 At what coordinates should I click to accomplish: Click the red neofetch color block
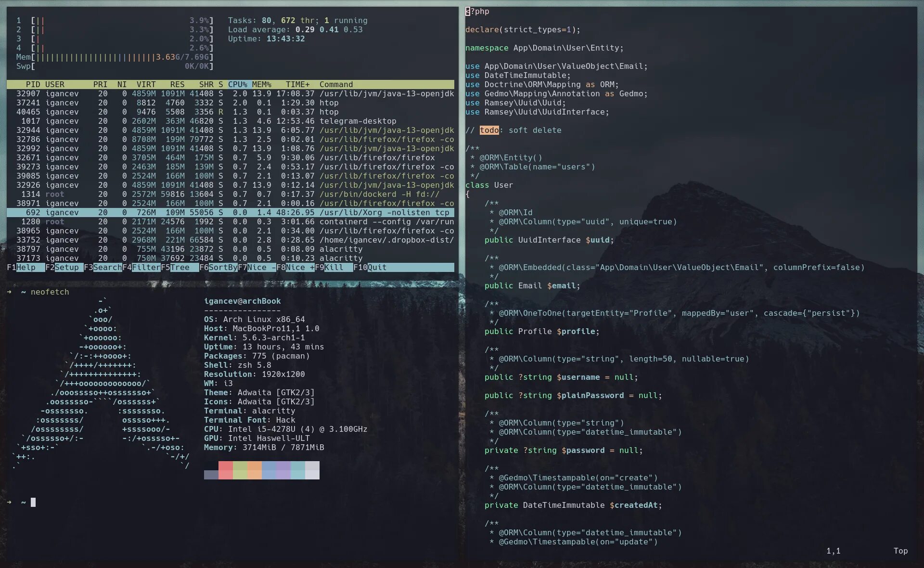click(x=225, y=470)
